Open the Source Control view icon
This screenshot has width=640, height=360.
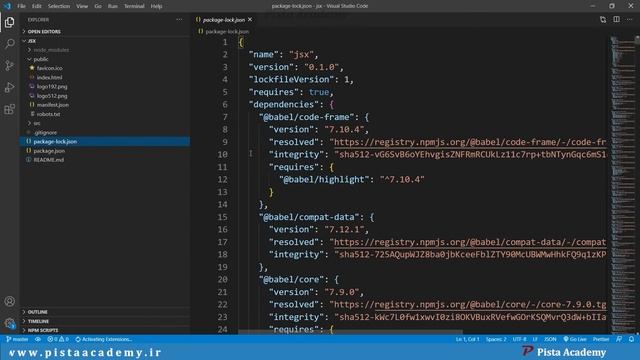(9, 65)
